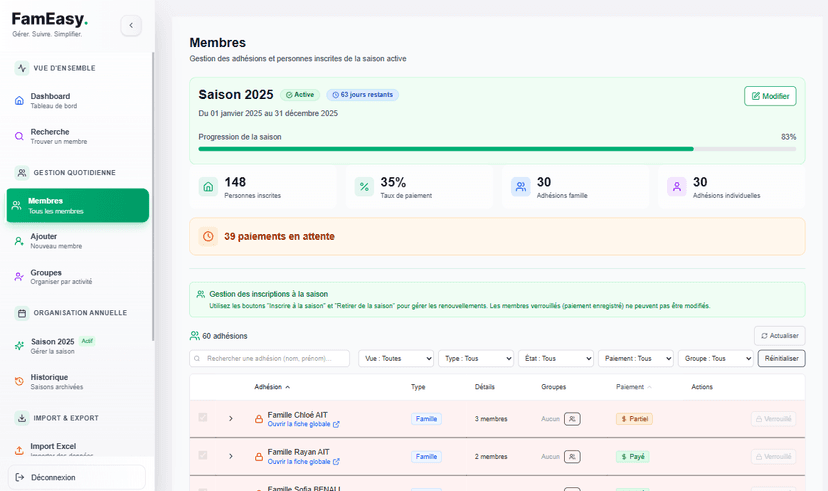The height and width of the screenshot is (491, 828).
Task: Click the Vue d'ensemble pulse icon
Action: tap(22, 68)
